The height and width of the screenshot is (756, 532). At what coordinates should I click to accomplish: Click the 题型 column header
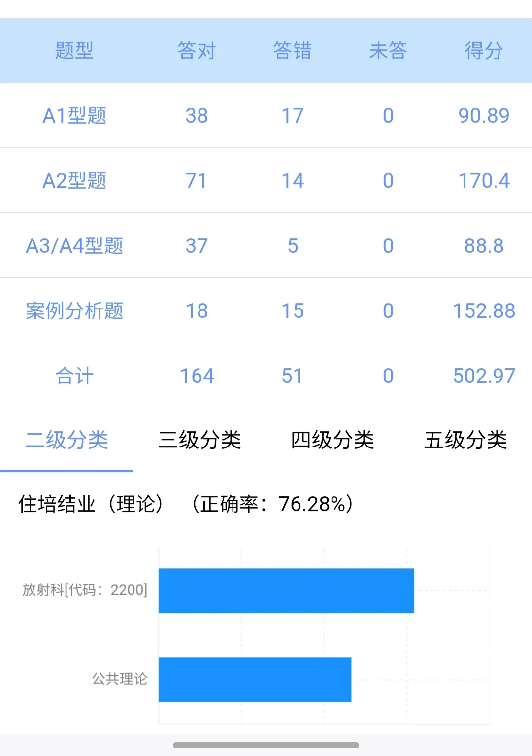74,50
